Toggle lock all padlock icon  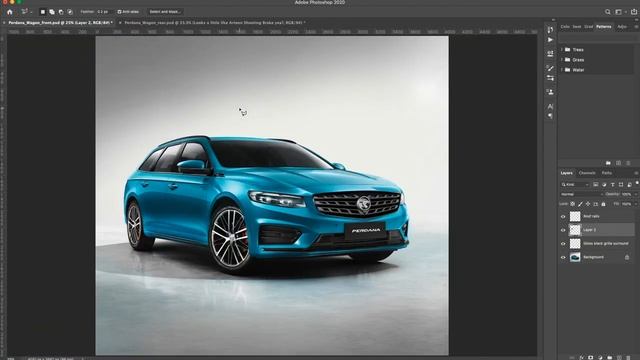[603, 204]
